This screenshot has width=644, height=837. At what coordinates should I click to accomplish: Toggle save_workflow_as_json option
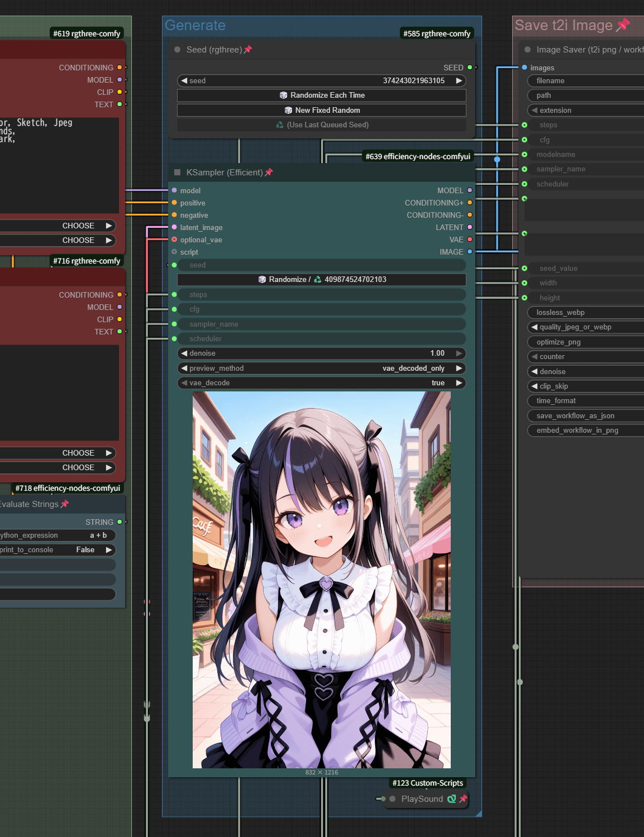point(585,416)
